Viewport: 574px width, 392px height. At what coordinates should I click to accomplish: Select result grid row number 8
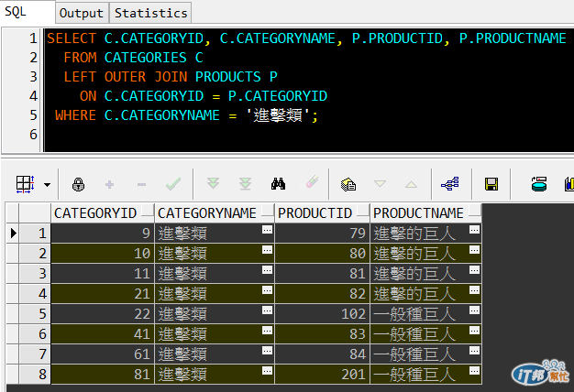[x=35, y=374]
